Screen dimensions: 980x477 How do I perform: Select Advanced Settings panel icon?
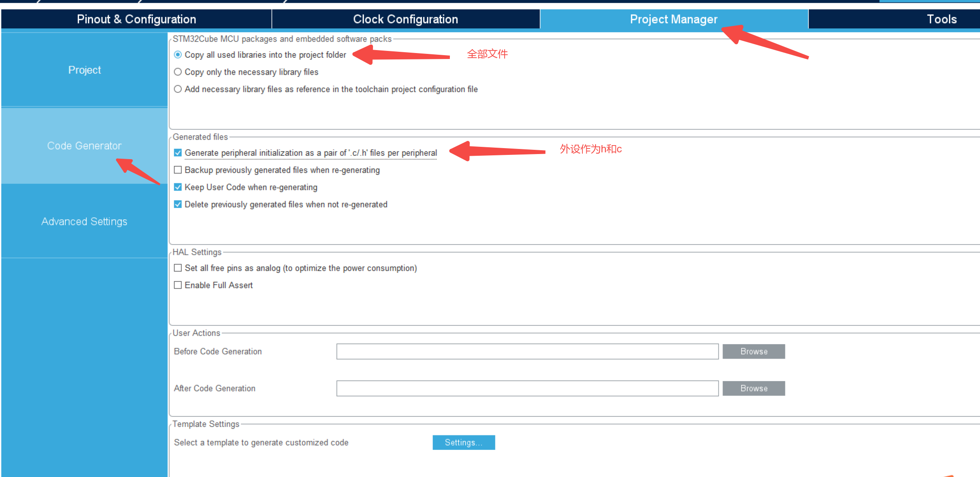(85, 222)
